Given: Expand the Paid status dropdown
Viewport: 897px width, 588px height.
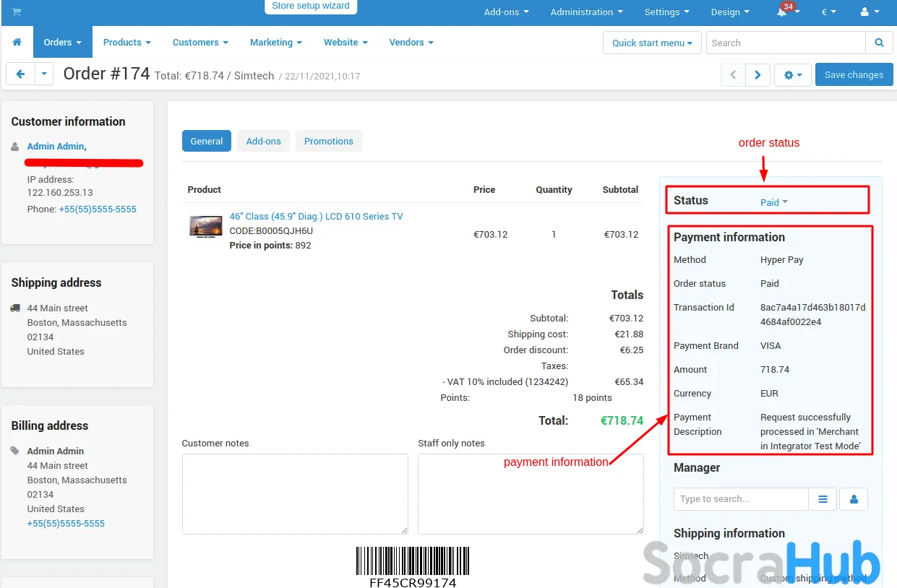Looking at the screenshot, I should point(773,202).
